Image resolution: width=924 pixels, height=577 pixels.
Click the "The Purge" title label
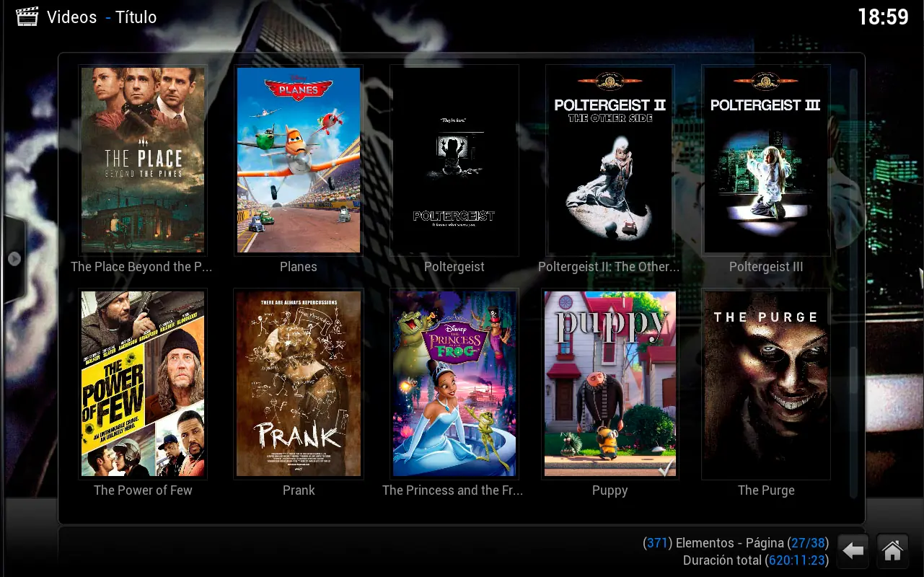pyautogui.click(x=766, y=490)
